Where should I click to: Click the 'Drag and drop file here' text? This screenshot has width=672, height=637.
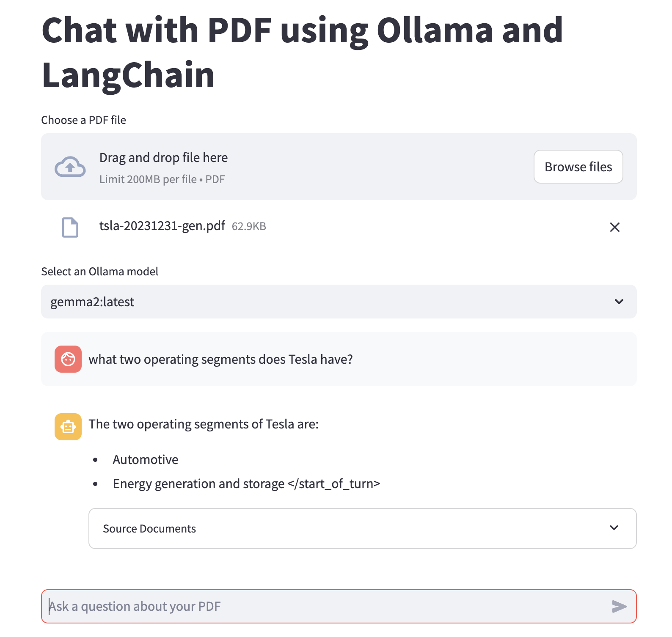(163, 158)
